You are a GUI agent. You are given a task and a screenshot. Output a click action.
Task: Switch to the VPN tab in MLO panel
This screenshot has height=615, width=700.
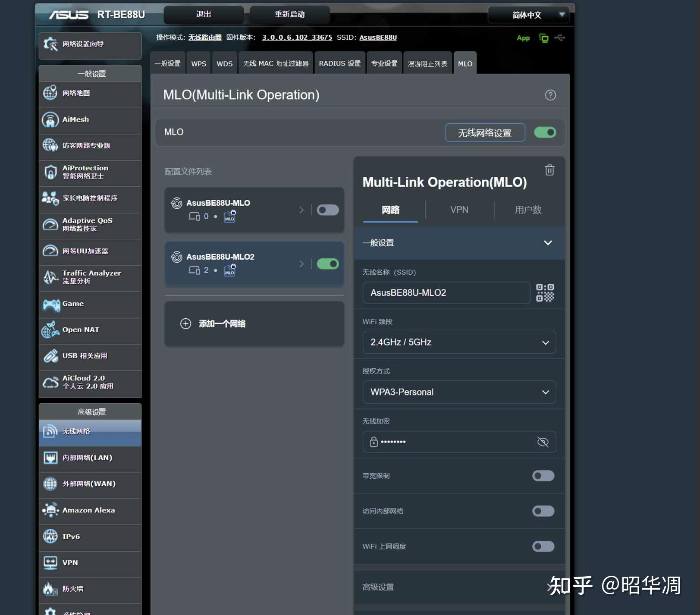coord(459,210)
